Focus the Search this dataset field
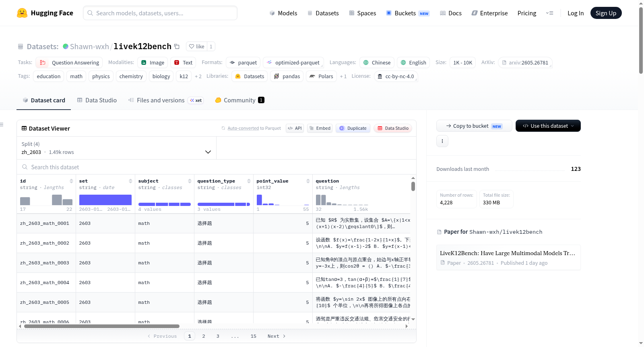 tap(217, 167)
